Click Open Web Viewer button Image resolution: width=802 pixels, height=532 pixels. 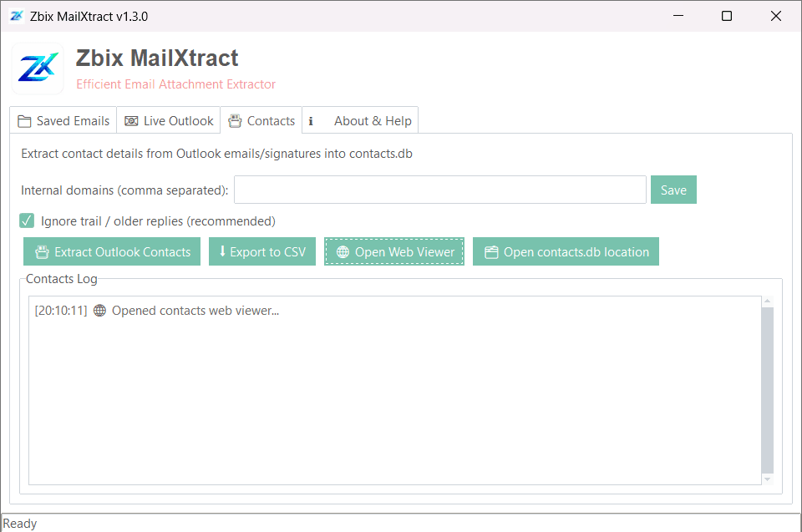click(394, 251)
